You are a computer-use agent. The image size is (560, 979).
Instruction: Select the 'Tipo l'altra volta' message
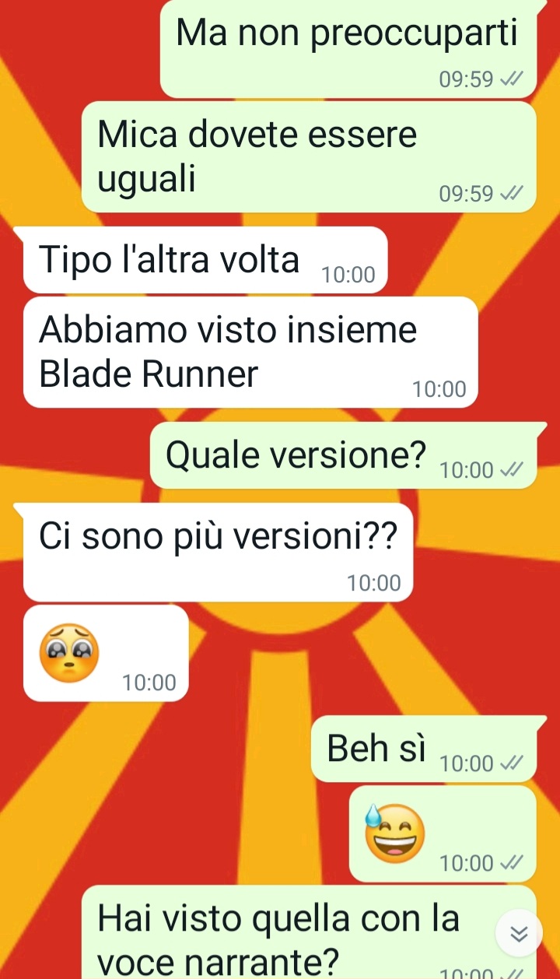[x=205, y=259]
